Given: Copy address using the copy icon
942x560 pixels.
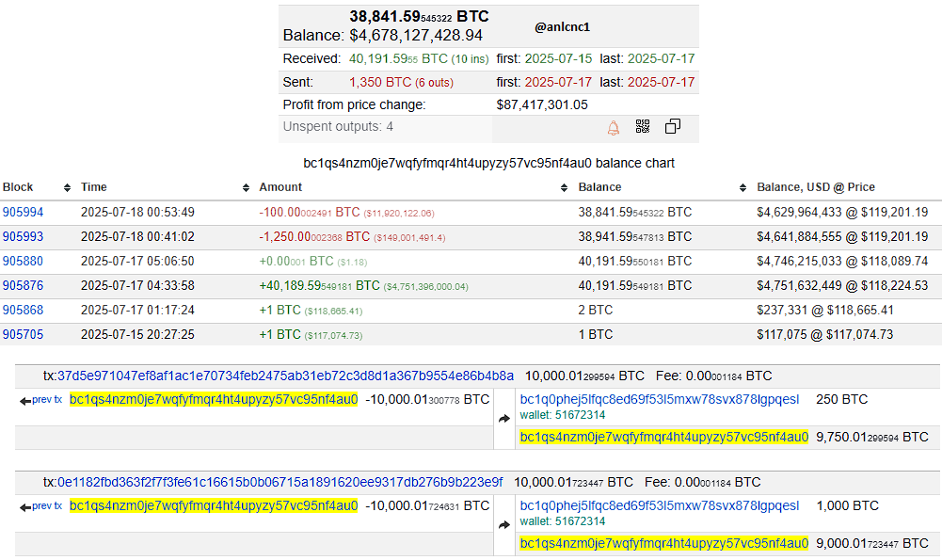Looking at the screenshot, I should (x=673, y=127).
